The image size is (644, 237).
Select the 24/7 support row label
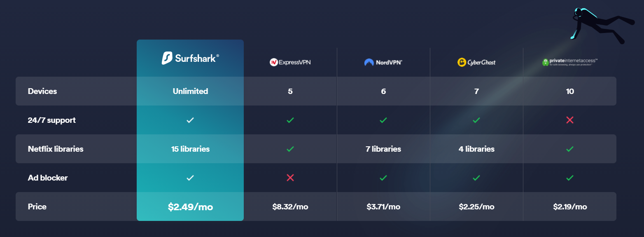pyautogui.click(x=52, y=120)
